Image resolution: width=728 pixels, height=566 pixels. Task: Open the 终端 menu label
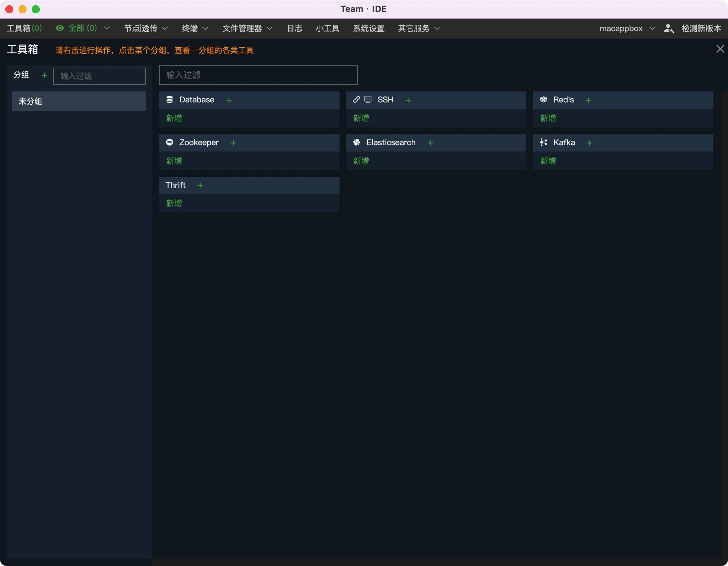point(190,28)
